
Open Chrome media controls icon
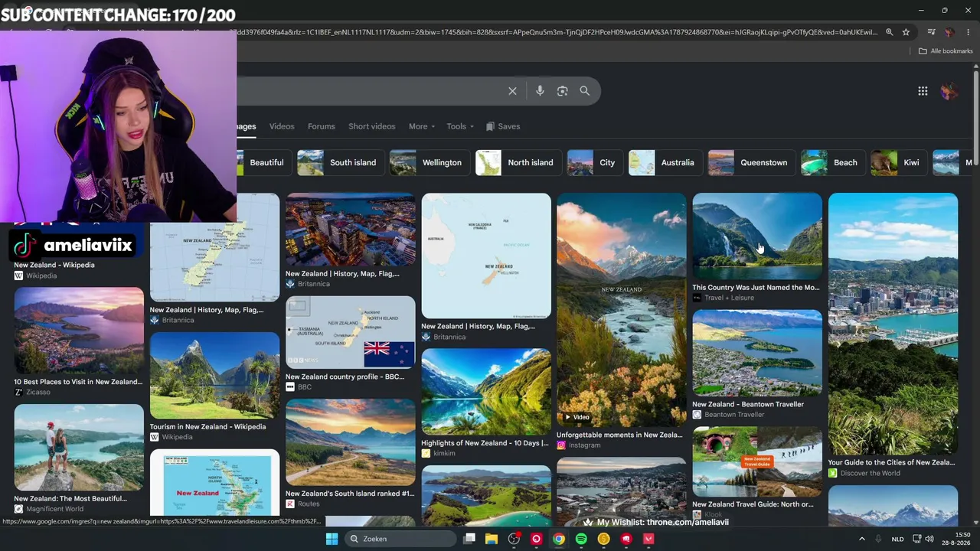point(931,32)
